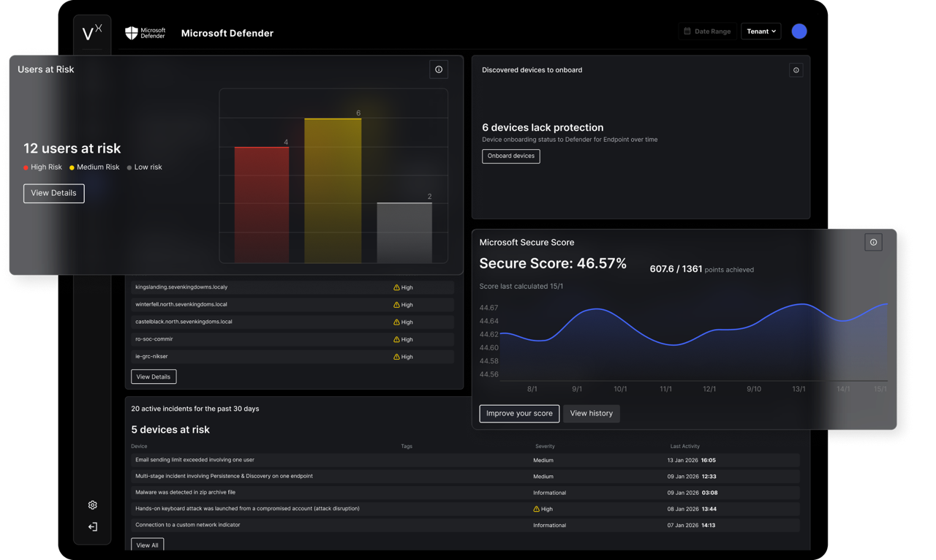Select the ie-grc-nikser device row

click(292, 357)
